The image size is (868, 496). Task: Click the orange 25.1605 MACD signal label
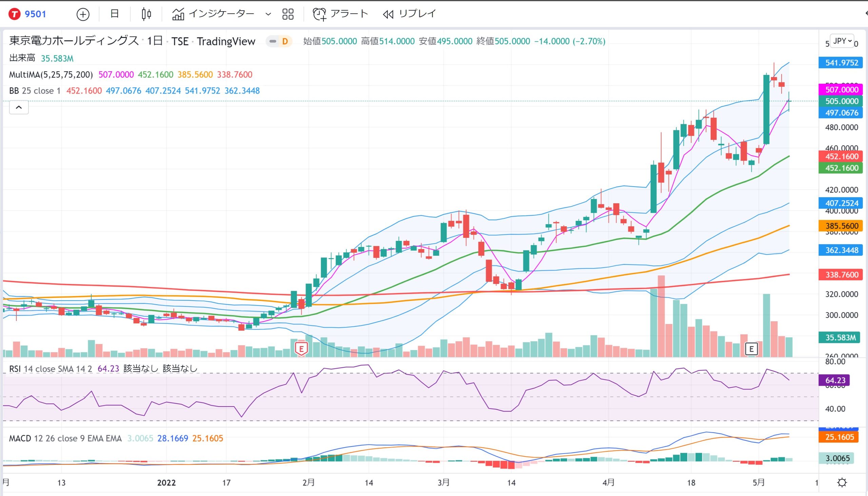click(839, 437)
